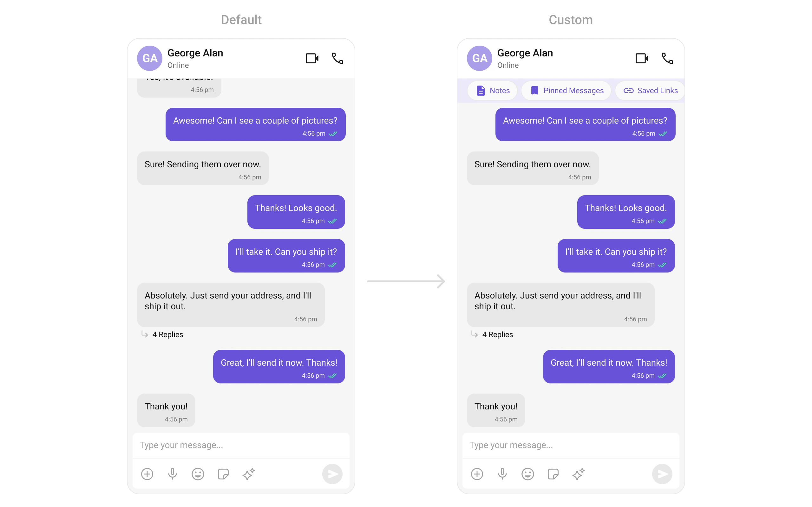
Task: Click attachment plus icon in Default composer
Action: (x=147, y=474)
